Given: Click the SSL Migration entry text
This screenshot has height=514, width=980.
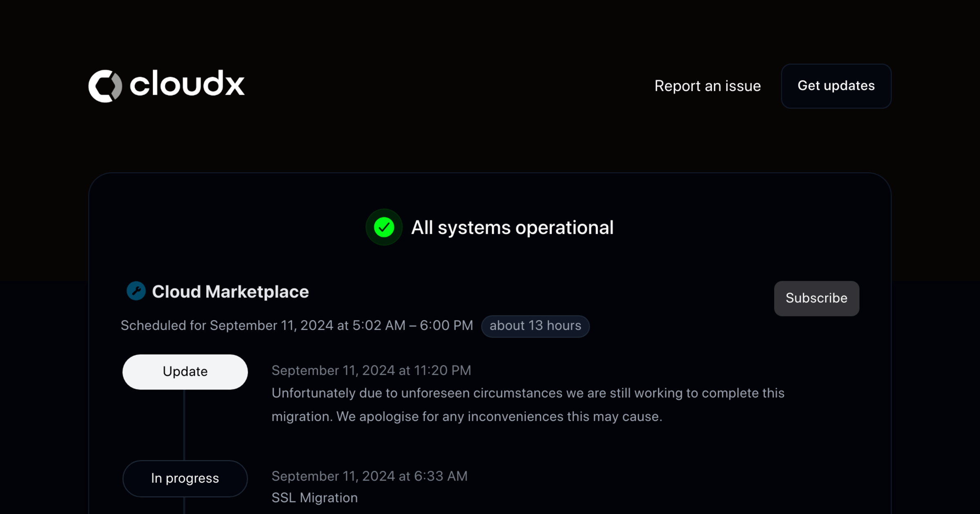Looking at the screenshot, I should click(314, 497).
